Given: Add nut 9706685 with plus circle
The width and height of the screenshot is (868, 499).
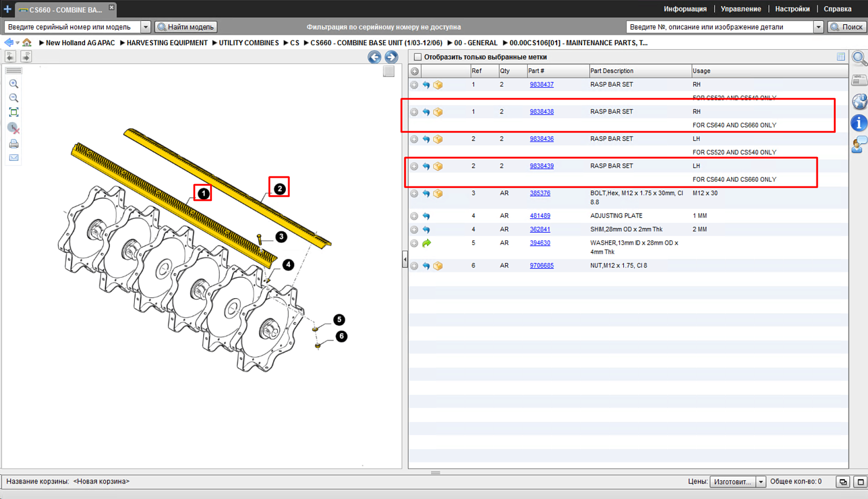Looking at the screenshot, I should [414, 266].
